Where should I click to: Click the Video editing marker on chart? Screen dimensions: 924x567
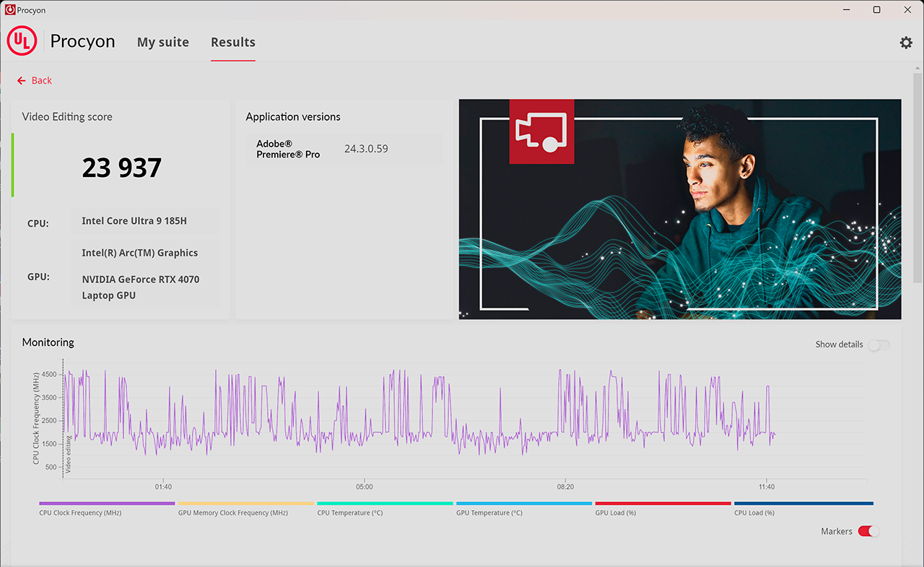[69, 454]
